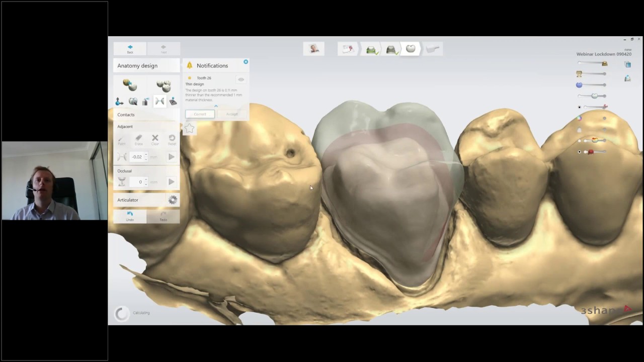The image size is (644, 362).
Task: Go to the order form workflow step
Action: pyautogui.click(x=348, y=49)
